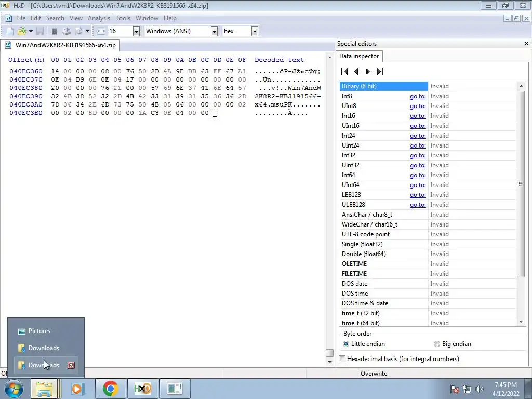Click the hex view scrollbar thumb
Viewport: 532px width, 399px height.
click(330, 353)
